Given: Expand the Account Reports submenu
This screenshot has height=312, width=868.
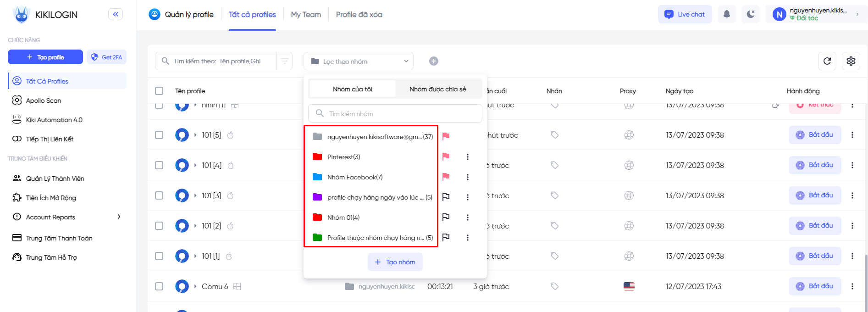Looking at the screenshot, I should [x=119, y=217].
